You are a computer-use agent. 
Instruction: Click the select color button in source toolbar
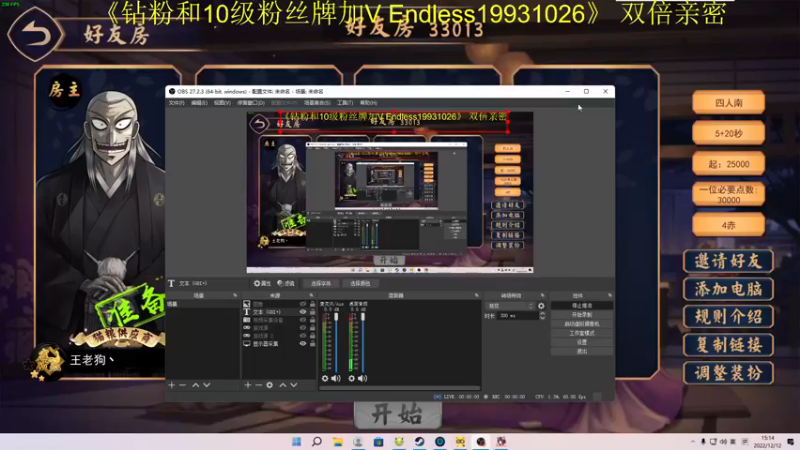tap(360, 284)
